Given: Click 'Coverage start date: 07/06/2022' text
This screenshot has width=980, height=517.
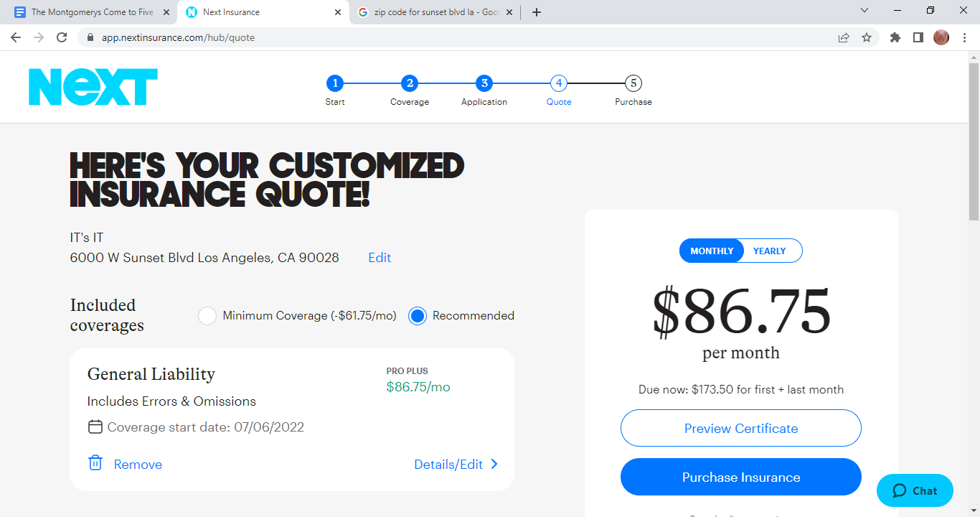Looking at the screenshot, I should tap(206, 427).
